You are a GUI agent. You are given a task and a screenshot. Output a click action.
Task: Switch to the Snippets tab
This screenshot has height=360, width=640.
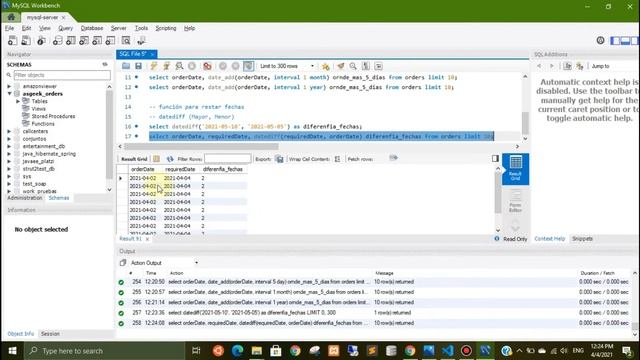tap(582, 239)
